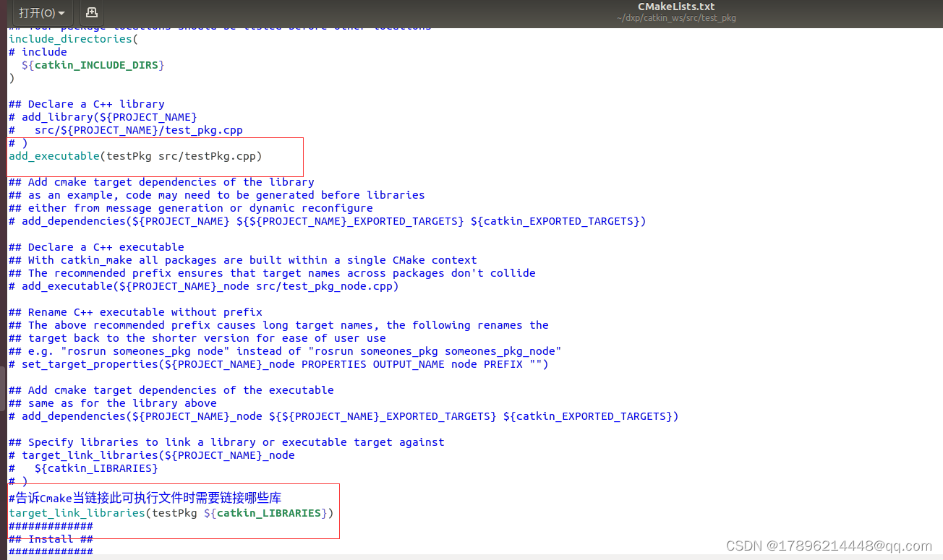Click the commented "# ${catkin_LIBRARIES}" line

click(83, 468)
